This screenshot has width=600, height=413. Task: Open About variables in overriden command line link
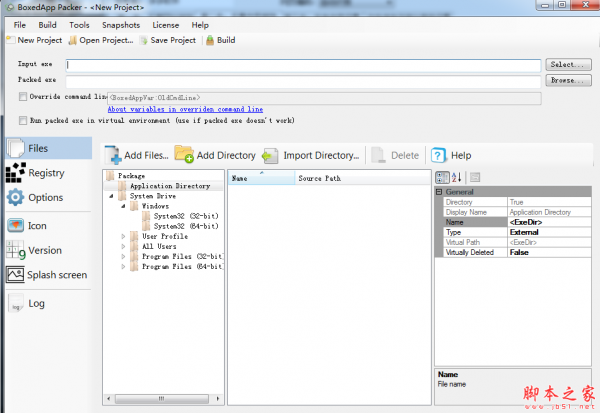coord(185,109)
